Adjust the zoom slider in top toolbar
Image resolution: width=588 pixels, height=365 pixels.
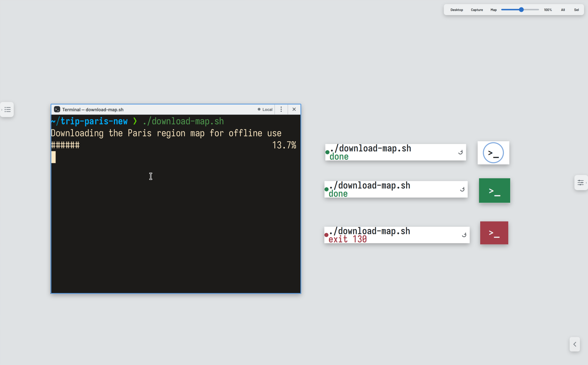520,10
